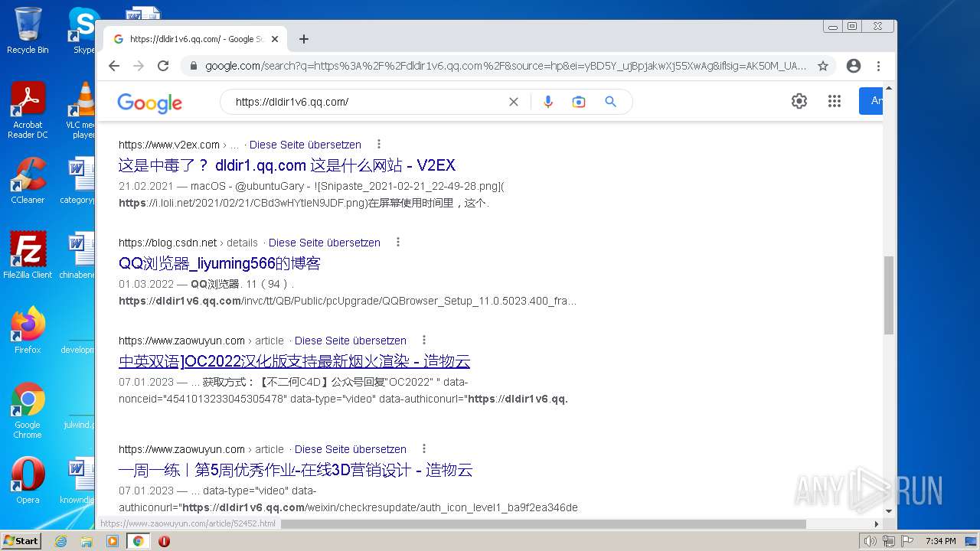Open Internet Explorer from the taskbar

60,541
